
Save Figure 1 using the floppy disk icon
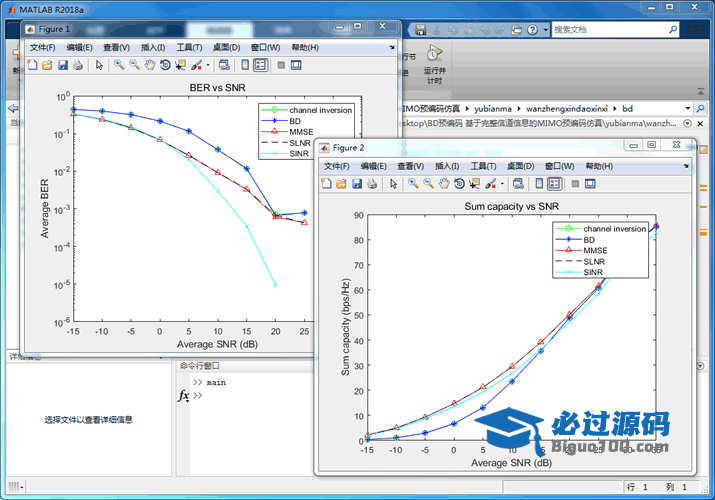[x=62, y=65]
